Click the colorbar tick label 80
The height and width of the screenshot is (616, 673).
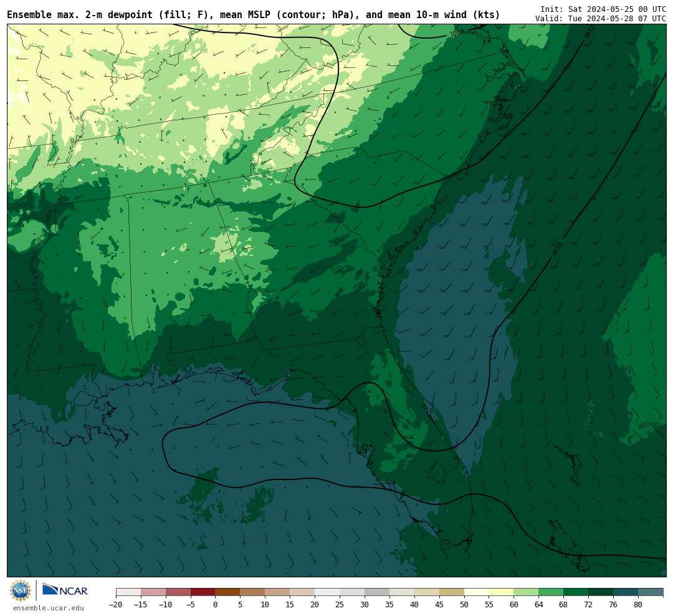click(x=638, y=605)
